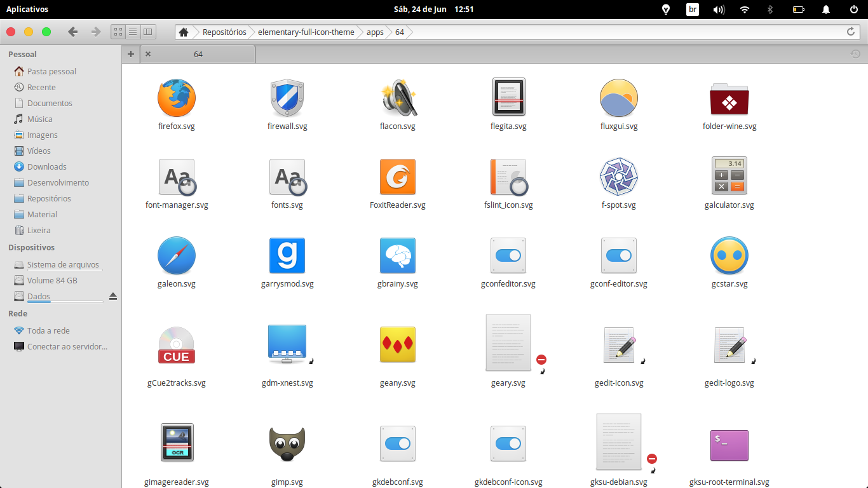Image resolution: width=868 pixels, height=488 pixels.
Task: Select the garrysmod.svg blue icon
Action: tap(287, 255)
